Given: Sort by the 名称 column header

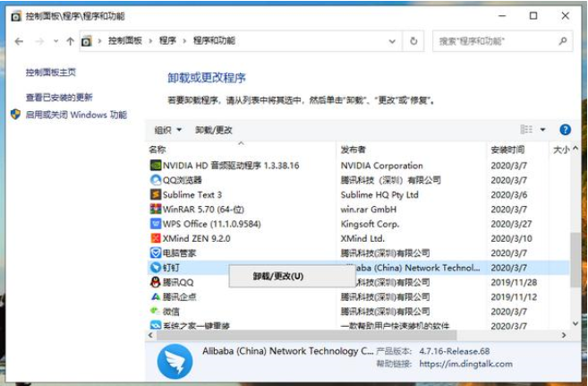Looking at the screenshot, I should (x=241, y=150).
